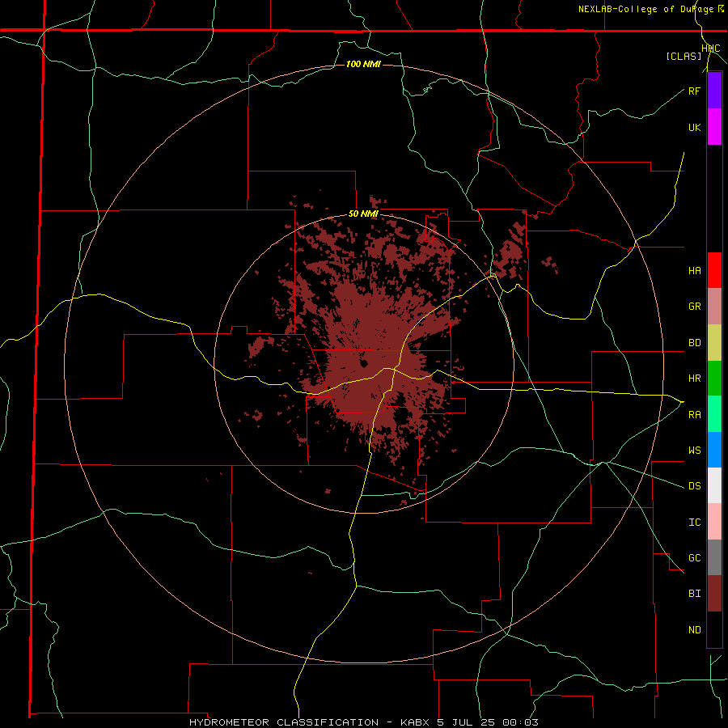Click the black radar-site dot in echoes

pyautogui.click(x=364, y=363)
